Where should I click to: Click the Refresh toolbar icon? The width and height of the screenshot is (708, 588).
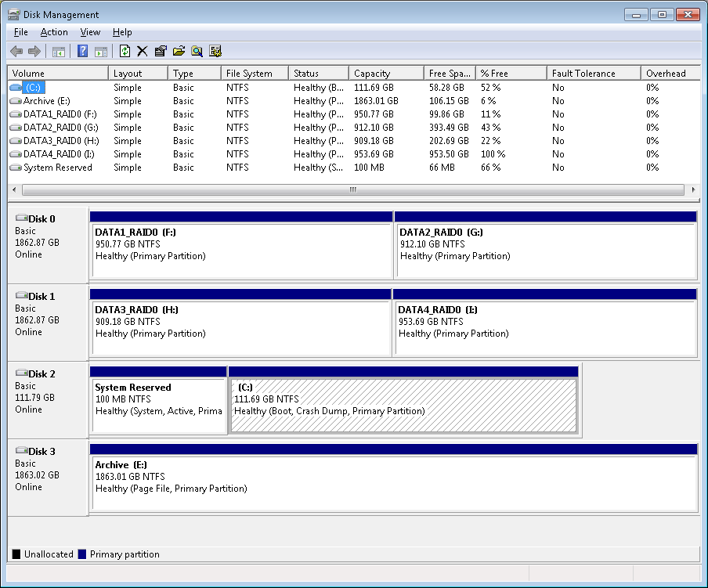pyautogui.click(x=125, y=52)
